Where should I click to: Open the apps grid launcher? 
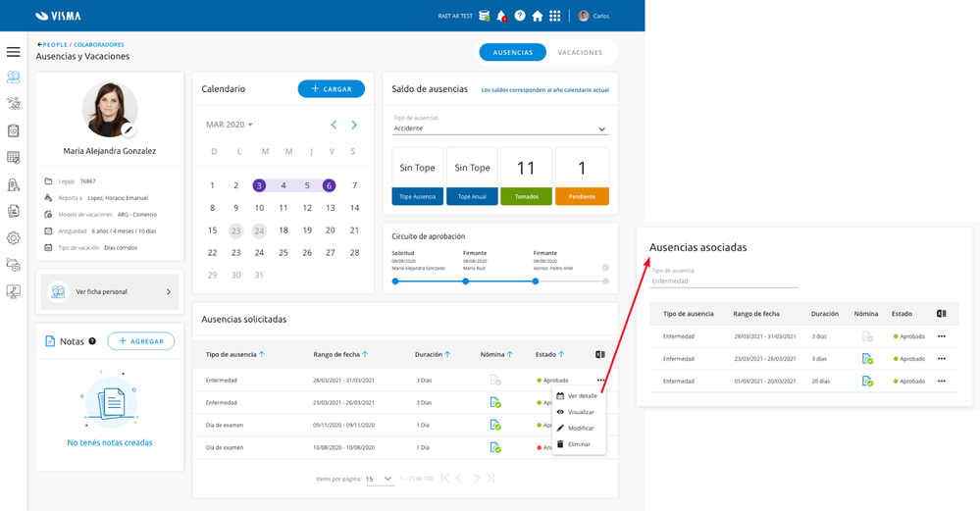[x=555, y=17]
